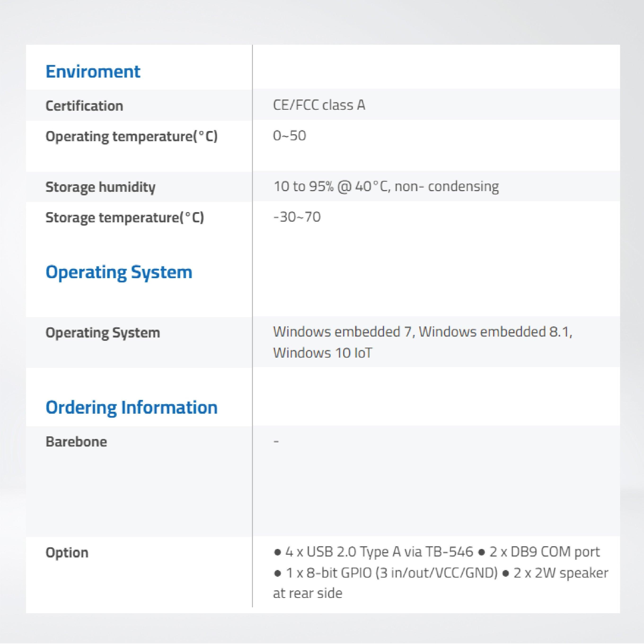Click the Enviroment section heading
The image size is (644, 644).
pos(93,71)
